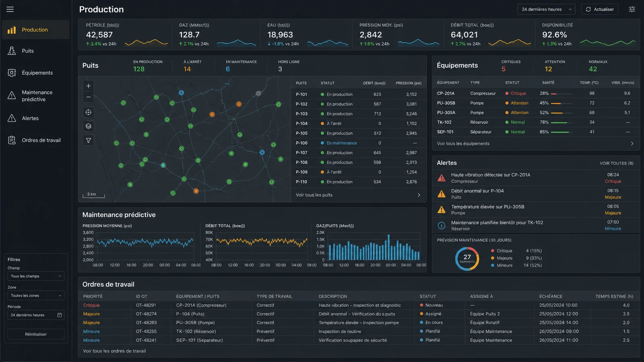The image size is (644, 362).
Task: Click the Critique legend dot in maintenance forecast
Action: pyautogui.click(x=492, y=251)
